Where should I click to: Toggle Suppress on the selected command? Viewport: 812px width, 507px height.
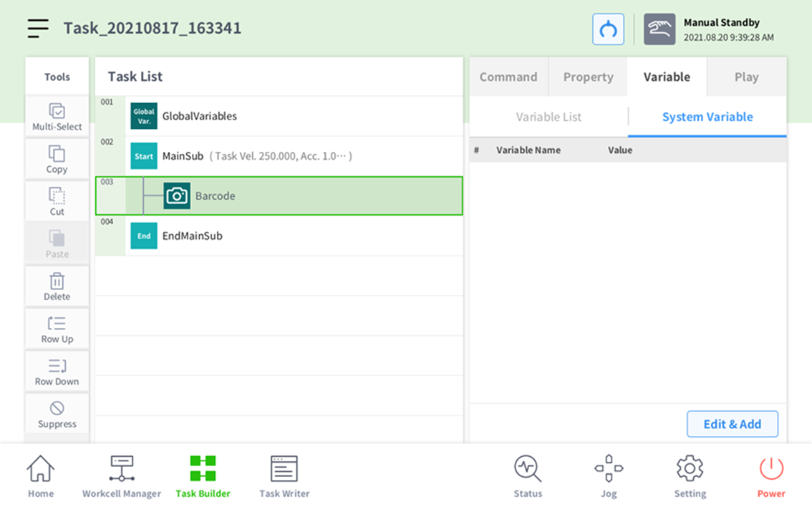(57, 414)
